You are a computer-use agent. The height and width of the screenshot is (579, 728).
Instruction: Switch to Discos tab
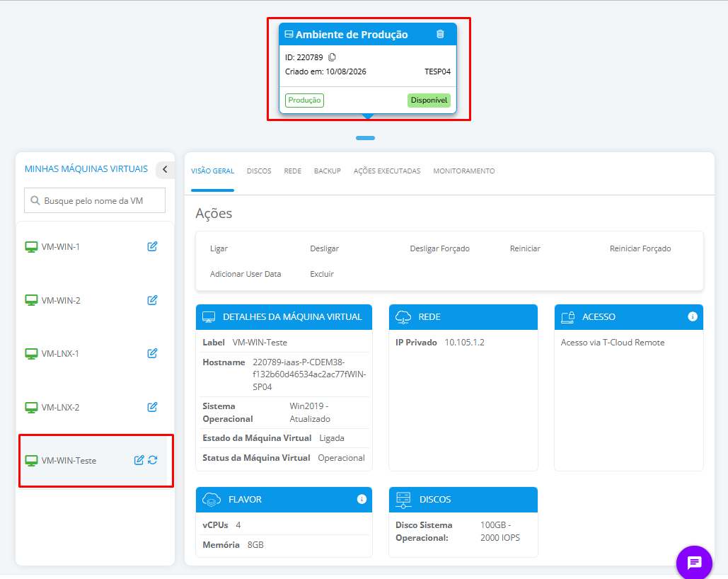pyautogui.click(x=259, y=171)
